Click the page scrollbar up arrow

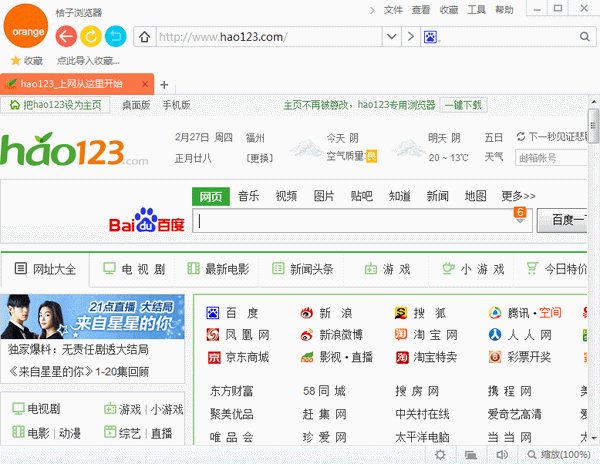[x=594, y=102]
